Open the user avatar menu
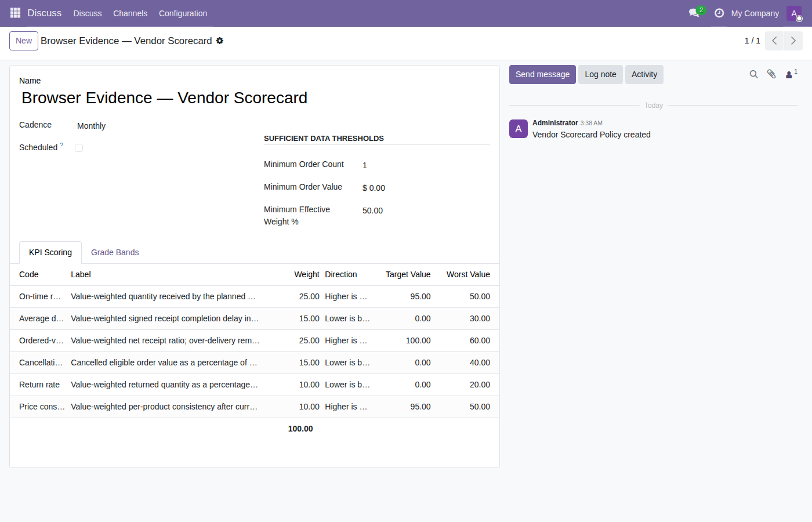This screenshot has width=812, height=522. point(794,13)
